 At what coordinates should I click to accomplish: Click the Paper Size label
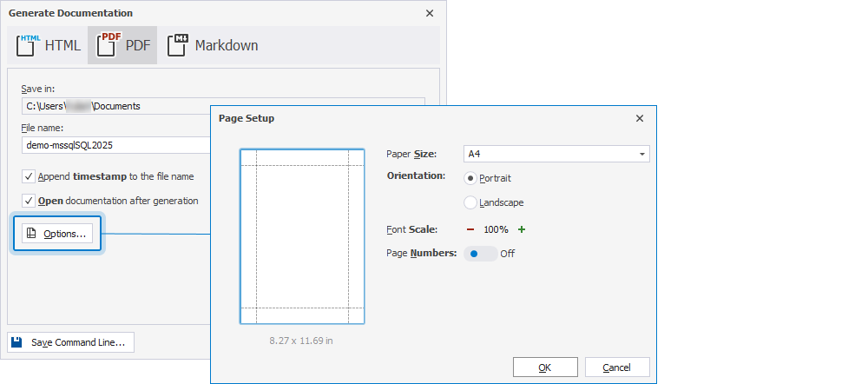tap(411, 154)
